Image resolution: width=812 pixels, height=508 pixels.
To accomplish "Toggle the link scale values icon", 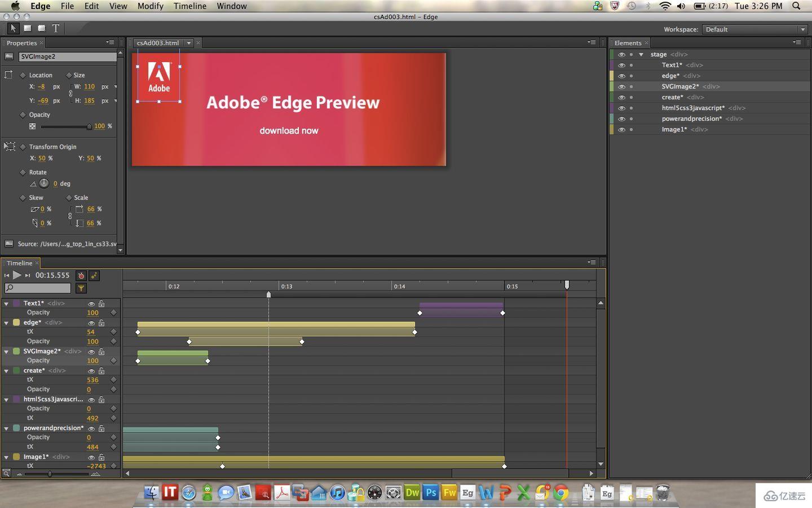I will coord(70,216).
